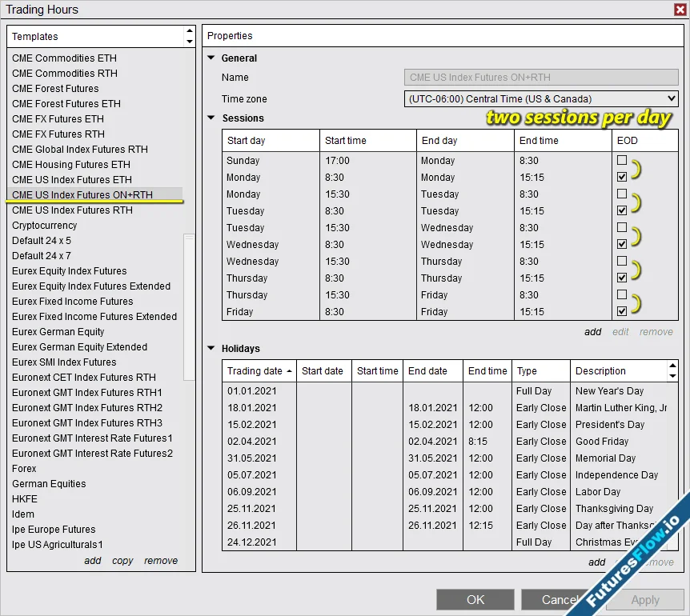Toggle EOD checkbox for Friday 8:30 session

[622, 311]
